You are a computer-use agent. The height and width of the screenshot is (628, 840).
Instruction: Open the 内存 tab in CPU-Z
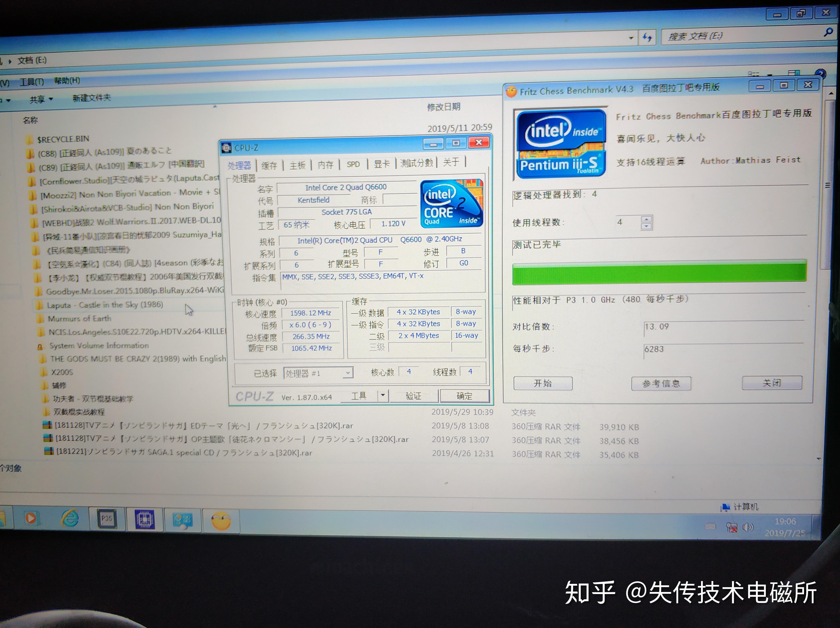click(325, 165)
